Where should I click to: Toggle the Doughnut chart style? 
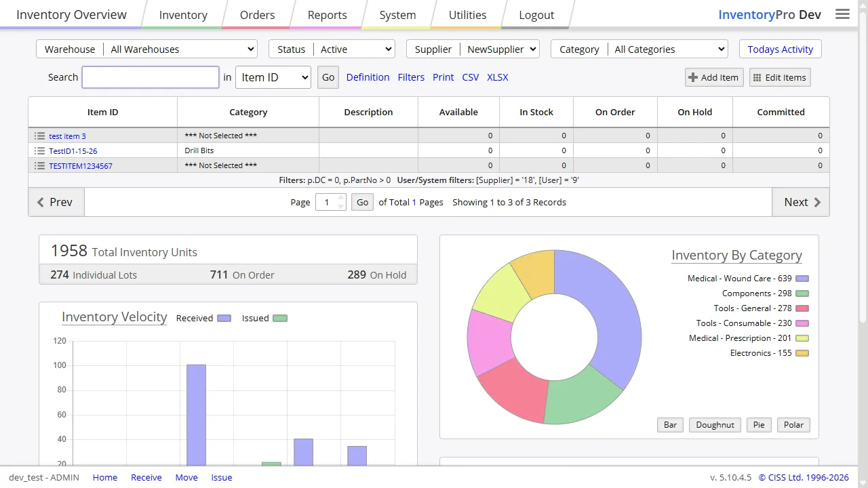point(714,424)
